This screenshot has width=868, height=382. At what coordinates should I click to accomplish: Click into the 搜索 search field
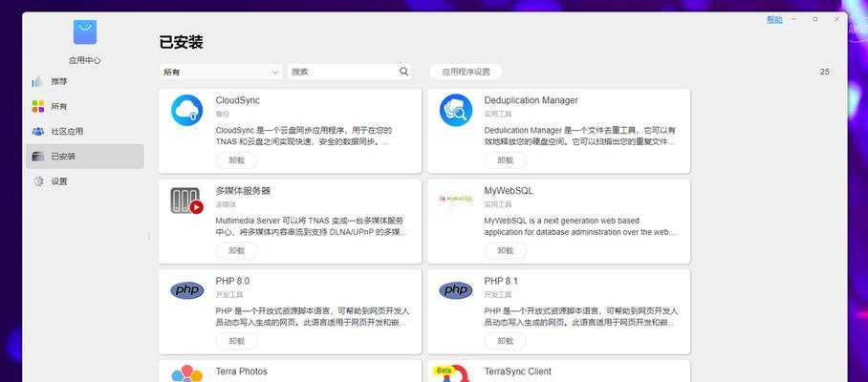[349, 72]
